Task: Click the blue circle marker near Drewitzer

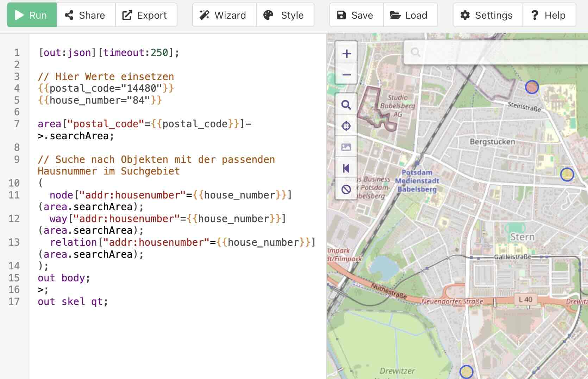Action: click(466, 371)
